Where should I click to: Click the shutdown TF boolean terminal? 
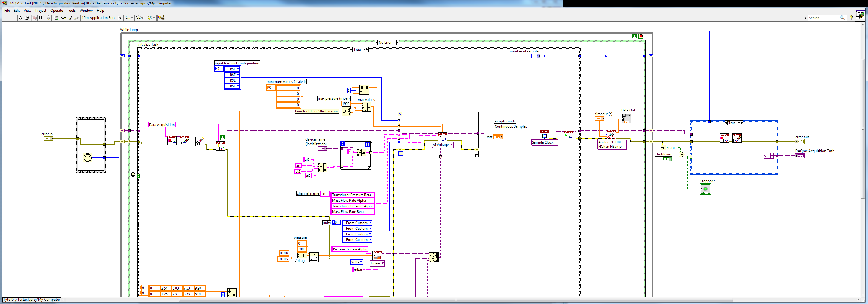[x=667, y=159]
